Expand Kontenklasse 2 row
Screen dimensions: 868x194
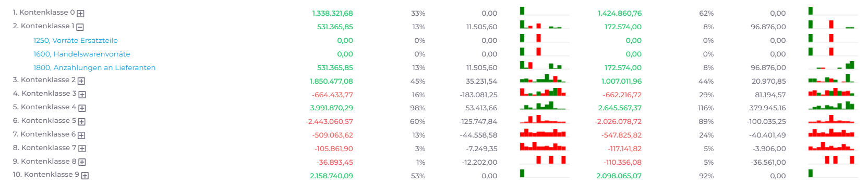81,81
